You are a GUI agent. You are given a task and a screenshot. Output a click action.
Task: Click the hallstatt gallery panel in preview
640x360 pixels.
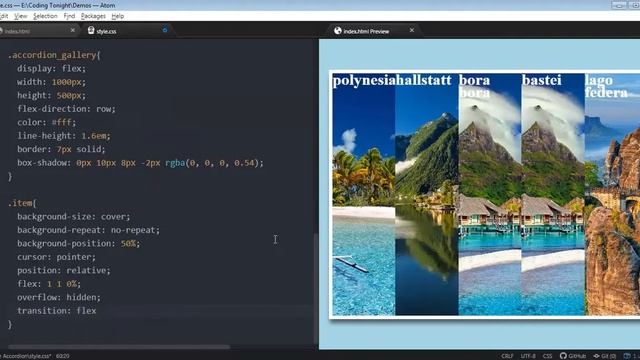coord(427,194)
